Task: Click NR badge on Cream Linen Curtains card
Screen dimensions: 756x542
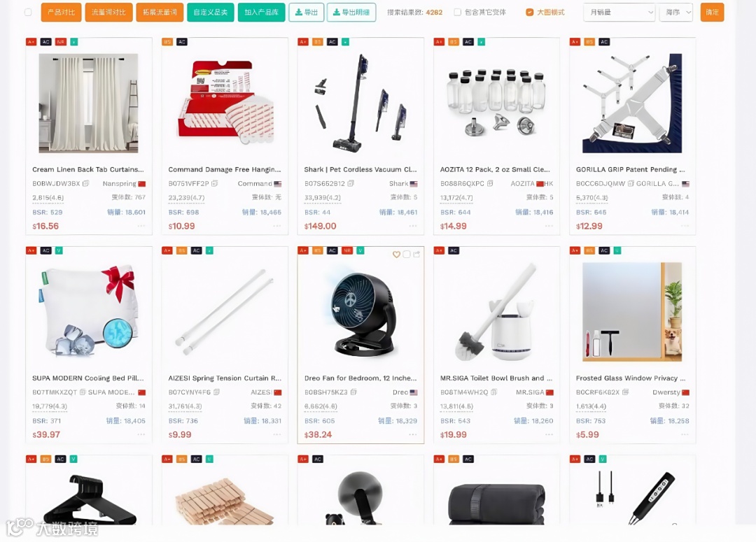Action: pyautogui.click(x=61, y=42)
